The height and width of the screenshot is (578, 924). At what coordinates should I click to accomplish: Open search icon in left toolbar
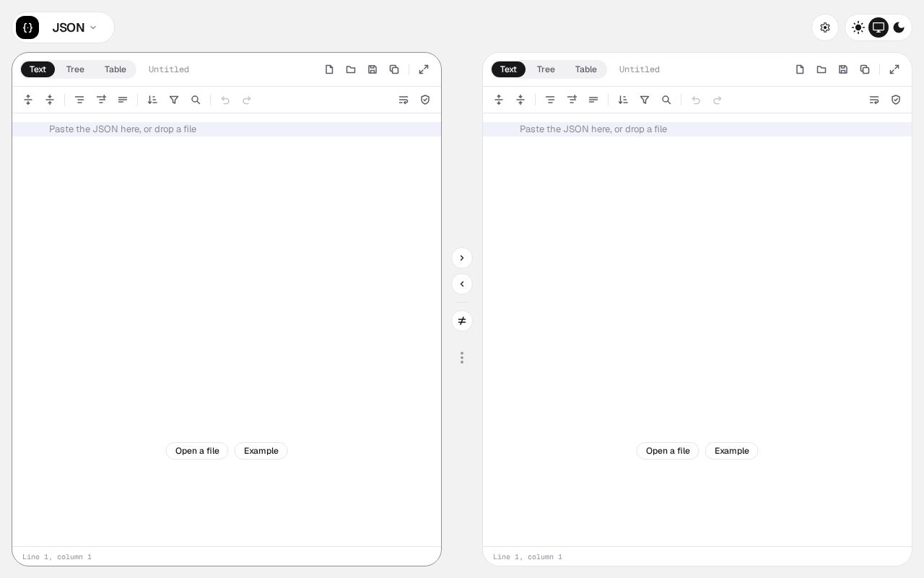196,100
